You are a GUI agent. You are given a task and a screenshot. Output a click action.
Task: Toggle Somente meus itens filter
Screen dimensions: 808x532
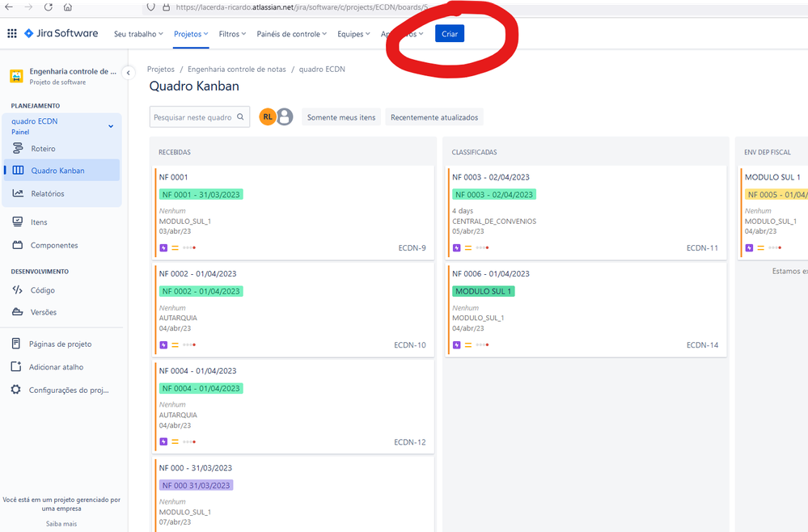click(341, 117)
